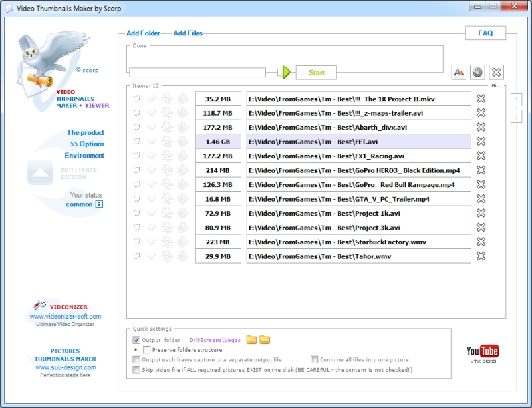Remove Abarth_divx.avi with its X icon

tap(481, 127)
